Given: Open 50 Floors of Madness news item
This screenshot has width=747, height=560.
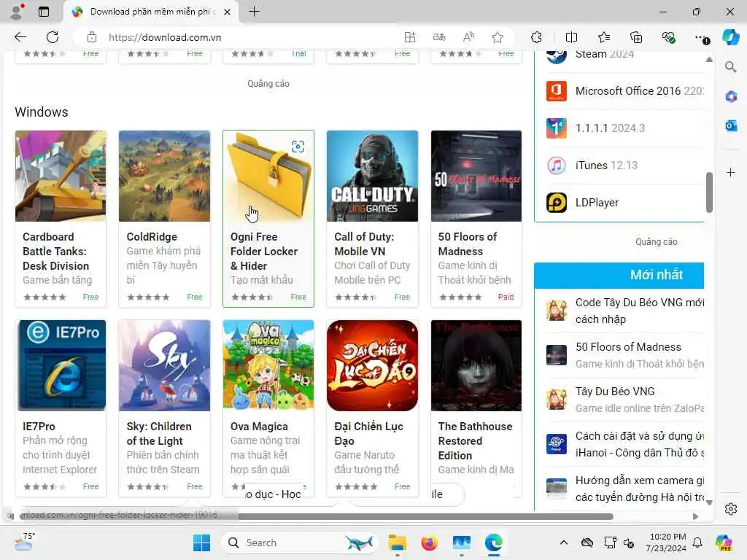Looking at the screenshot, I should click(624, 355).
